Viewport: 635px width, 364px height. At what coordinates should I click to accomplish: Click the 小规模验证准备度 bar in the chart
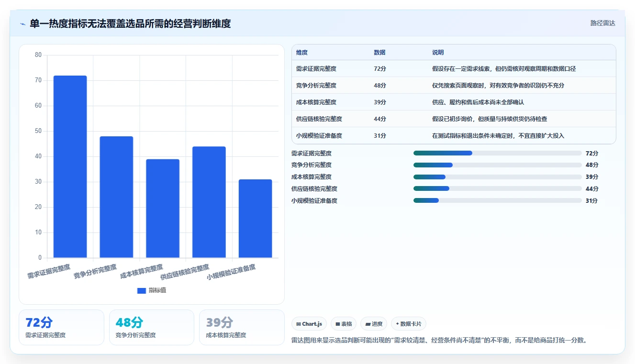(255, 219)
